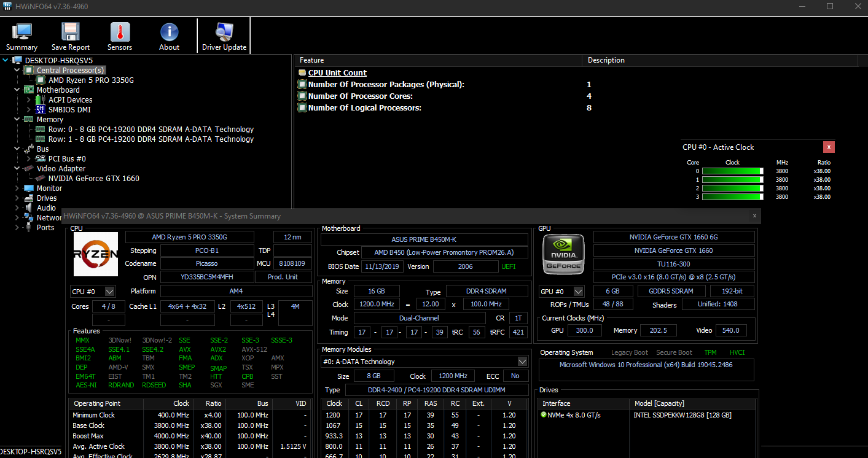Select the CPU Unit Count feature entry
868x458 pixels.
[x=337, y=72]
